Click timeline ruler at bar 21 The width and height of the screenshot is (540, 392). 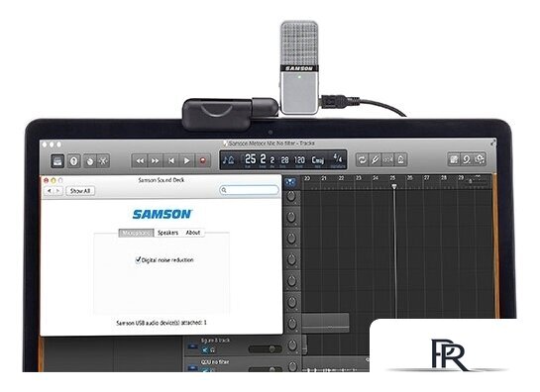(x=324, y=178)
